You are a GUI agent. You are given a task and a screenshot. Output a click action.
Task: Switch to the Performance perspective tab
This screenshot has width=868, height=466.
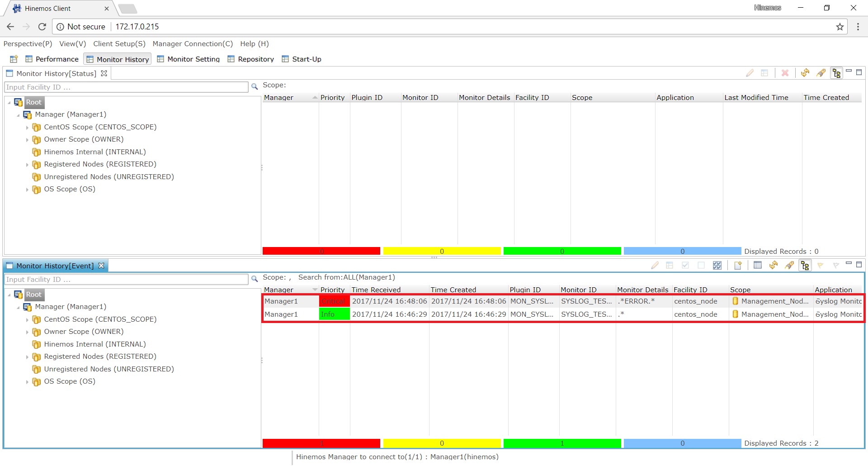pos(52,59)
